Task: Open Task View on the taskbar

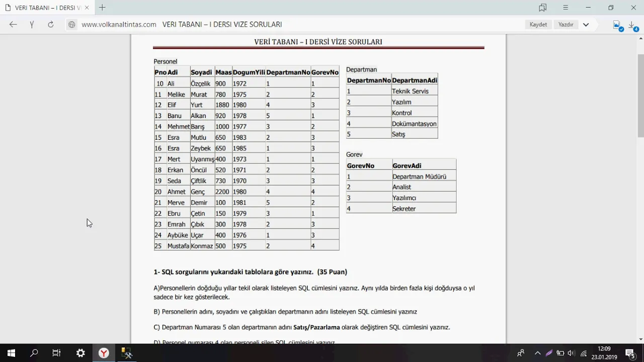Action: (x=57, y=353)
